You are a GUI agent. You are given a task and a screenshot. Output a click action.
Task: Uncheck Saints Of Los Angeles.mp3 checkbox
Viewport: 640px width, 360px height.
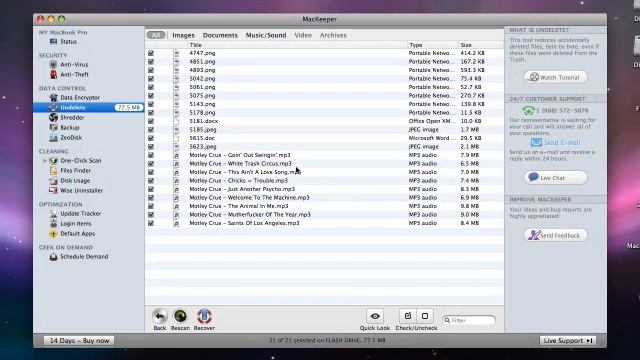(x=151, y=223)
